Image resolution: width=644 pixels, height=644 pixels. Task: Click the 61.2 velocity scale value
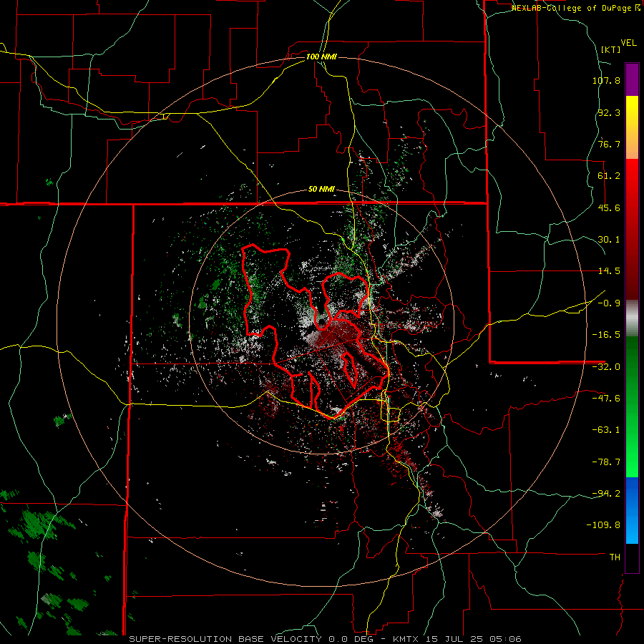tap(609, 176)
